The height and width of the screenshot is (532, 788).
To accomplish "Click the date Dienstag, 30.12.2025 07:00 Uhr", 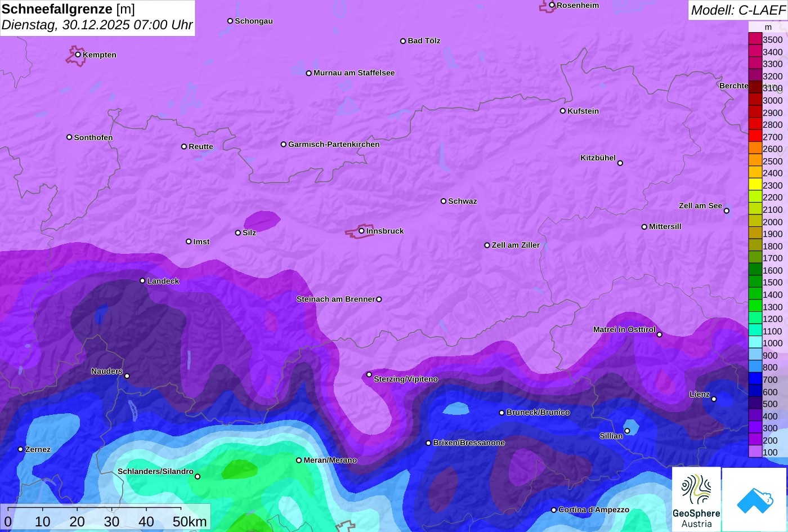I will [x=97, y=25].
